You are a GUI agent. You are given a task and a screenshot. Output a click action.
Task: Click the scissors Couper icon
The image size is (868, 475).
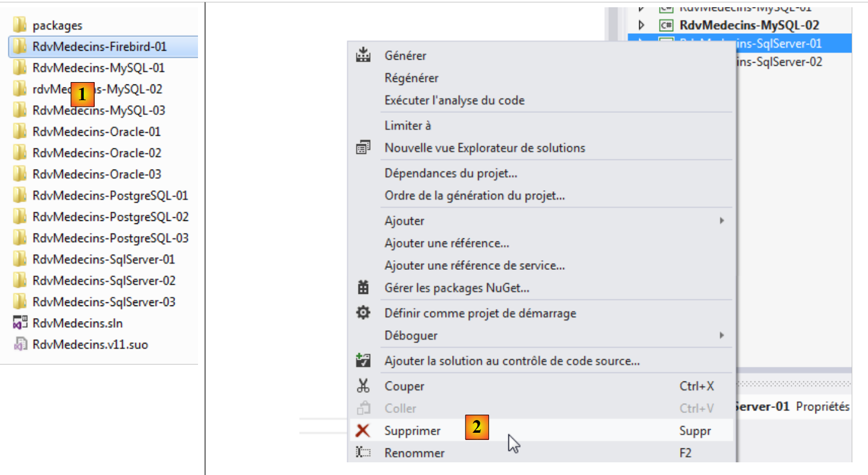pyautogui.click(x=363, y=386)
